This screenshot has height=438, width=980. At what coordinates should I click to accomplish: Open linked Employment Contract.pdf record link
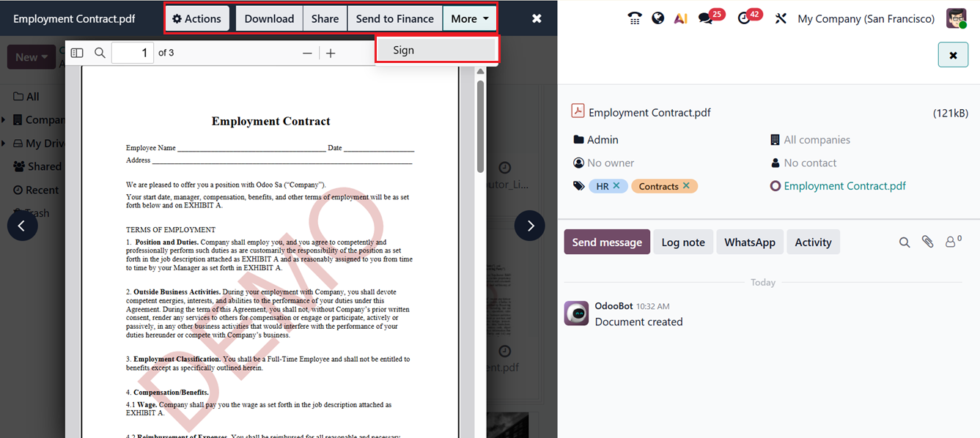[x=844, y=186]
